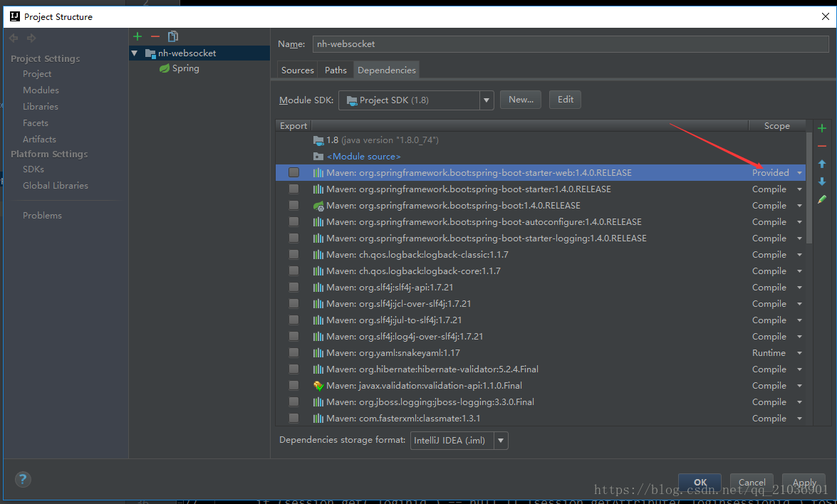
Task: Click the Edit SDK button
Action: [x=565, y=100]
